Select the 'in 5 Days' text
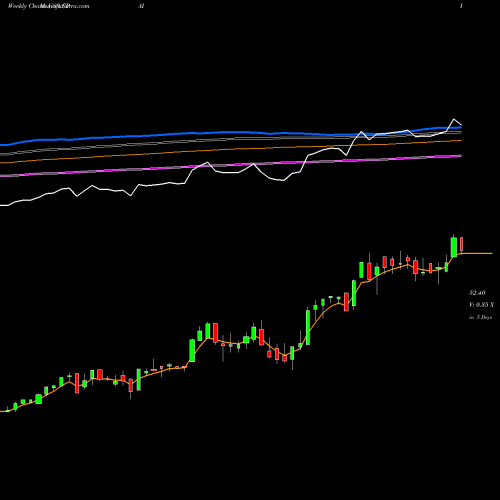Screen dimensions: 500x500 (480, 317)
